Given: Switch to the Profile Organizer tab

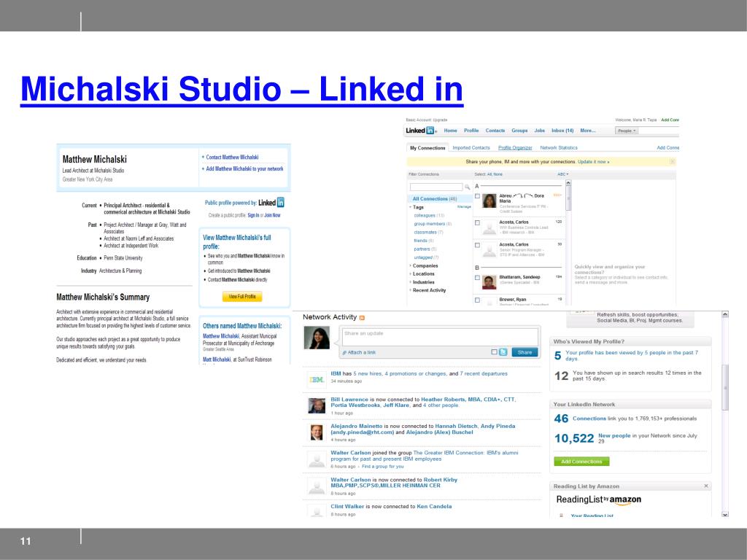Looking at the screenshot, I should click(515, 148).
